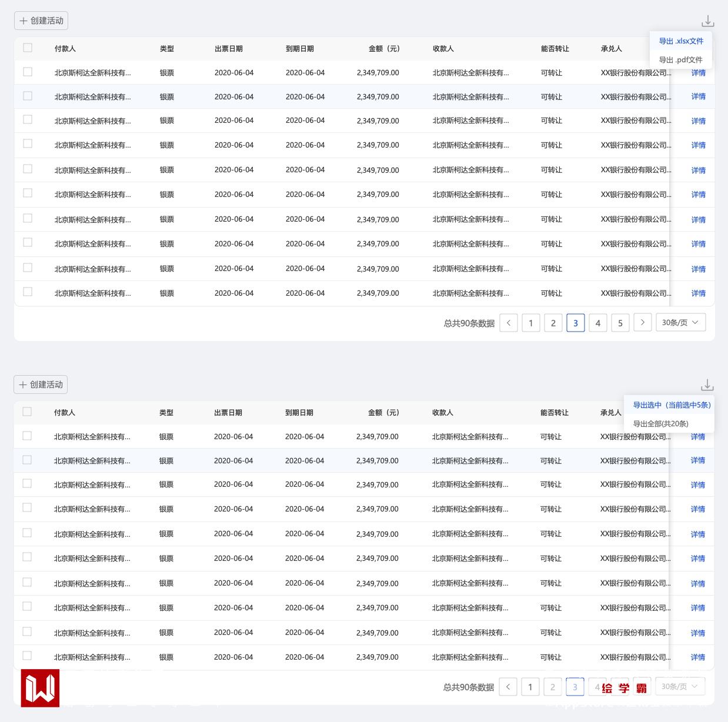Click the download icon above the upper table
728x722 pixels.
(x=707, y=21)
